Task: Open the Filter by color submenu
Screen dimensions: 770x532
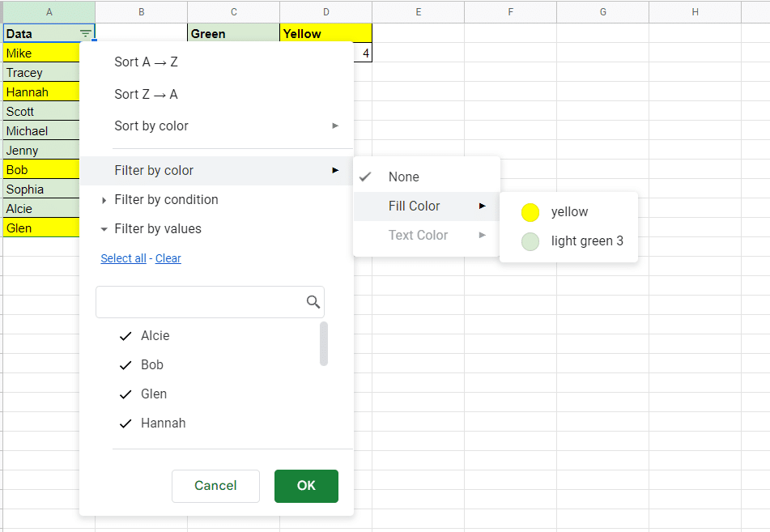Action: (x=216, y=171)
